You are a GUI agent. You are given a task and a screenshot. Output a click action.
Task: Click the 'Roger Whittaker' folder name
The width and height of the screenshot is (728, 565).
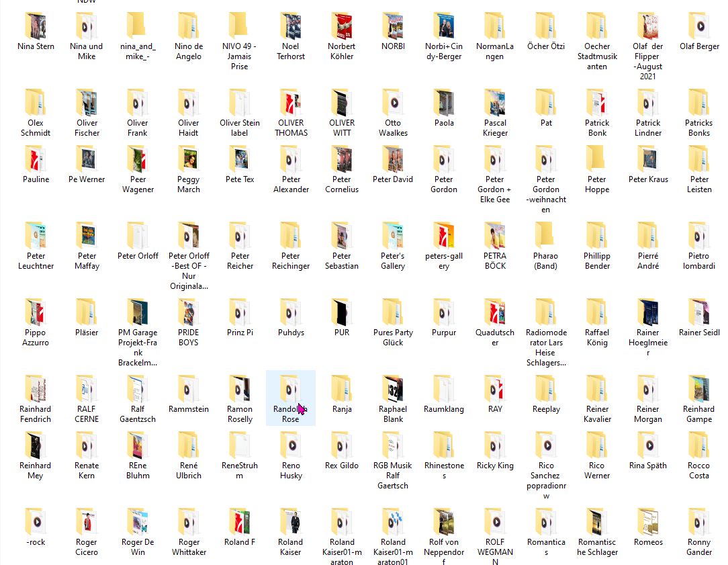pos(189,547)
